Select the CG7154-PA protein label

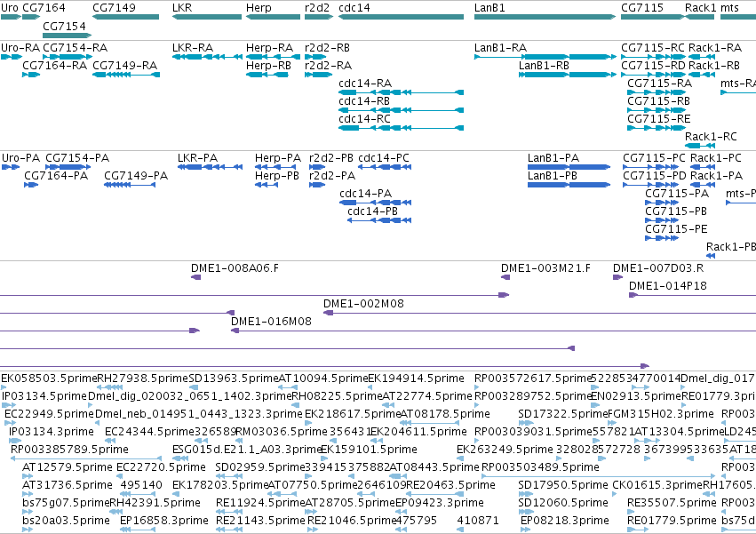[x=77, y=158]
